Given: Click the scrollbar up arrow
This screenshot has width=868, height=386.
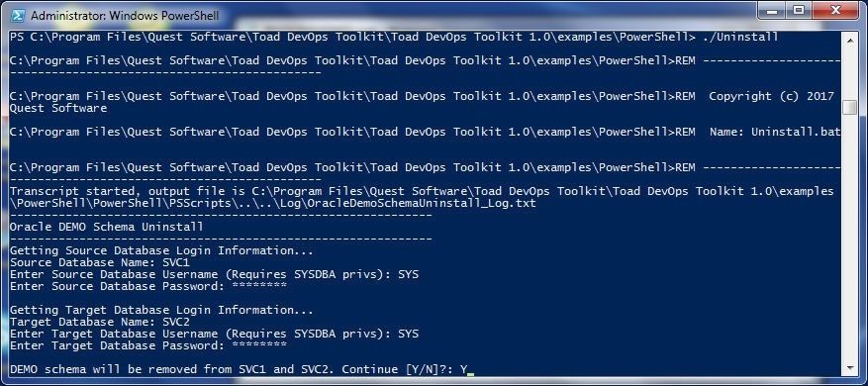Looking at the screenshot, I should pos(849,38).
